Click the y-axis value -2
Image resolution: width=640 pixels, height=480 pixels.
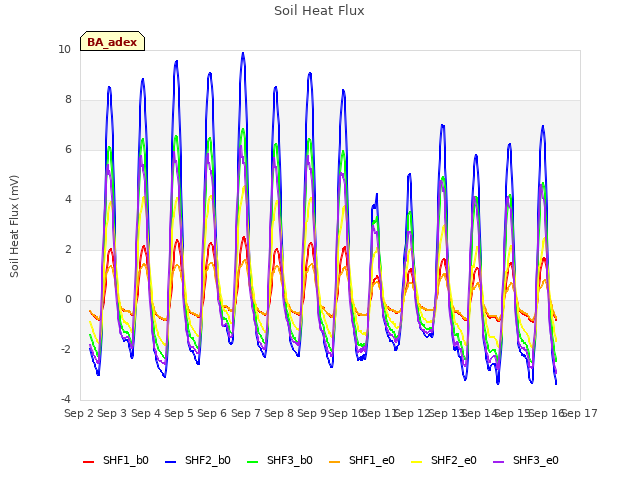66,350
